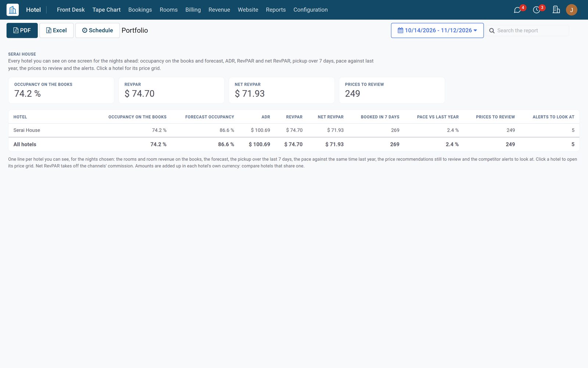Open the date range 10/14/2026 - 11/12/2026 picker
This screenshot has height=368, width=588.
coord(437,30)
